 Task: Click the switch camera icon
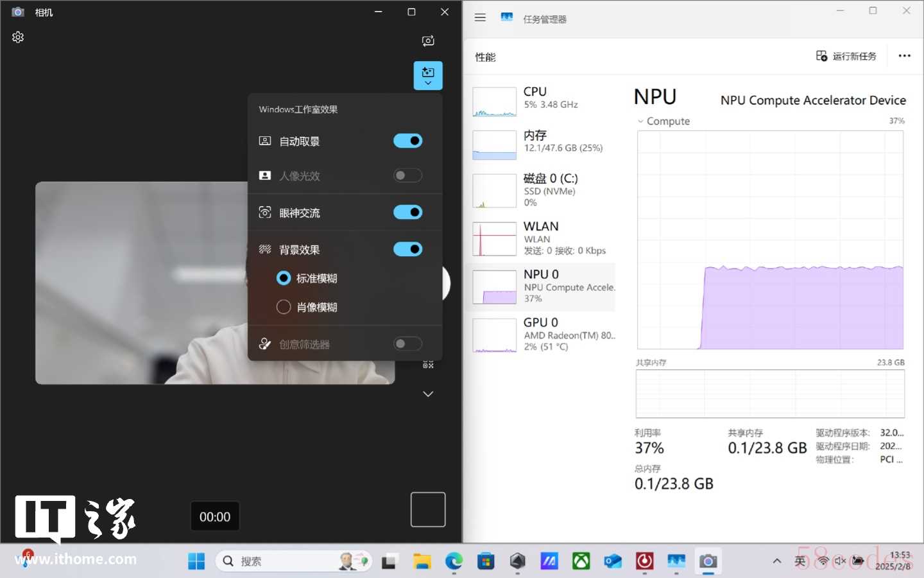click(x=428, y=41)
